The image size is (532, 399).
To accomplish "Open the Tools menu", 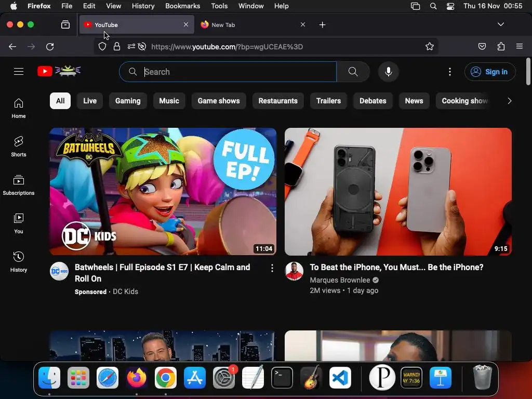I will (219, 6).
